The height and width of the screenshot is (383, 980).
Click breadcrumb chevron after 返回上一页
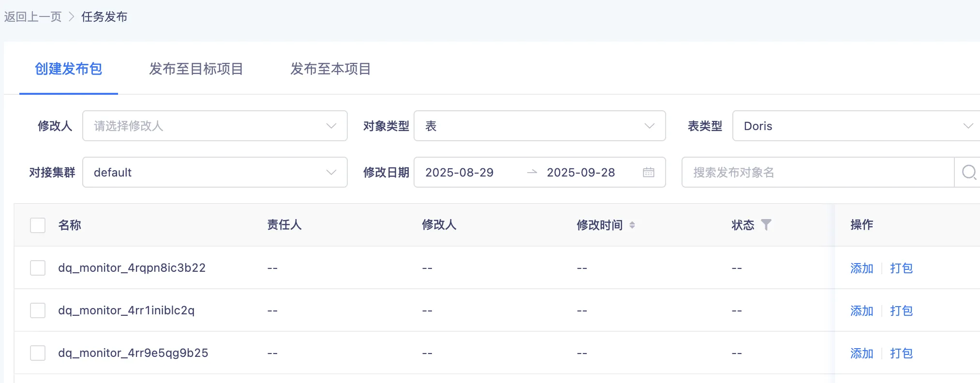tap(72, 17)
